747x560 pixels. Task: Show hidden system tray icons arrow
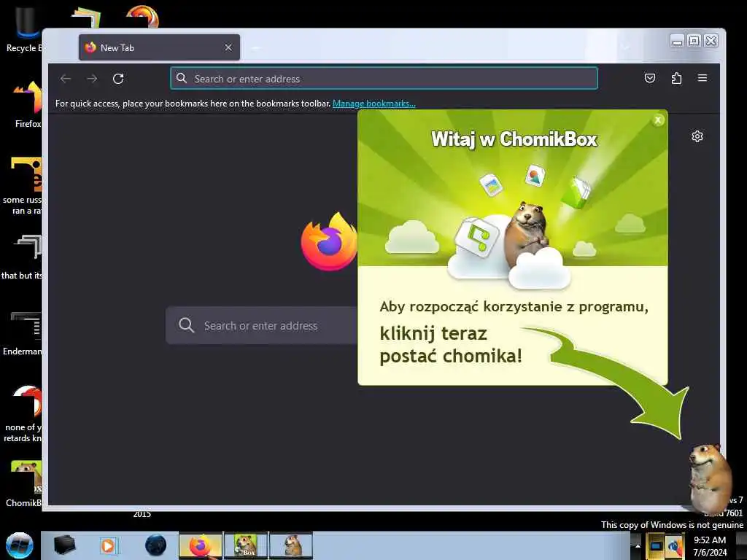click(x=638, y=546)
